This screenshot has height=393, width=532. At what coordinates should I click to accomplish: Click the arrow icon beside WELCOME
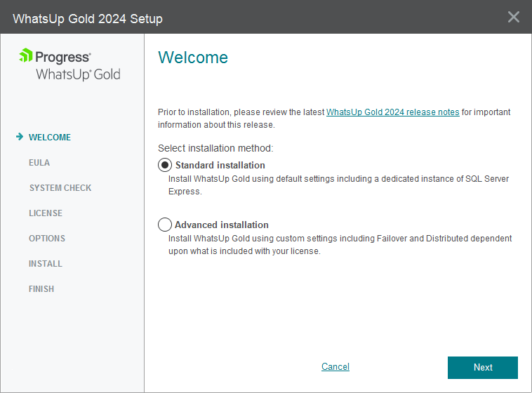[x=20, y=137]
